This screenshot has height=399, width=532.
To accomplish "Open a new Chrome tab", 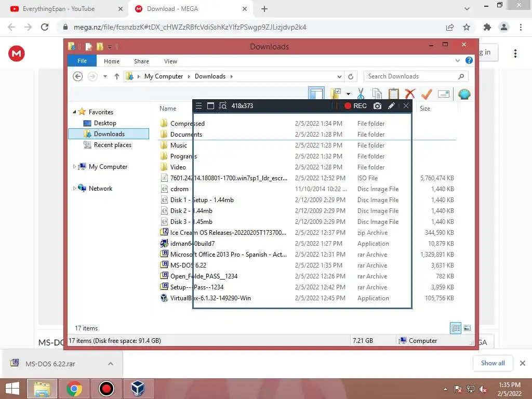I will [x=264, y=9].
